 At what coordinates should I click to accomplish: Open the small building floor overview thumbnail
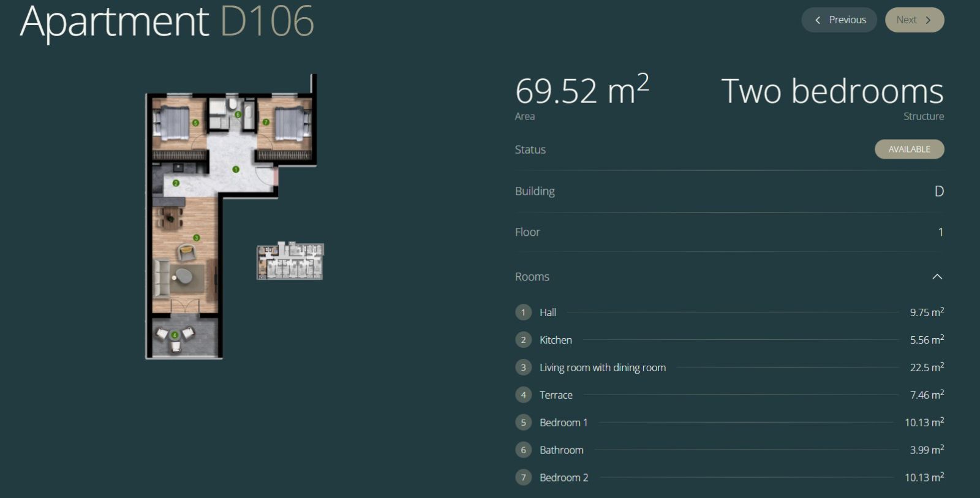coord(290,262)
